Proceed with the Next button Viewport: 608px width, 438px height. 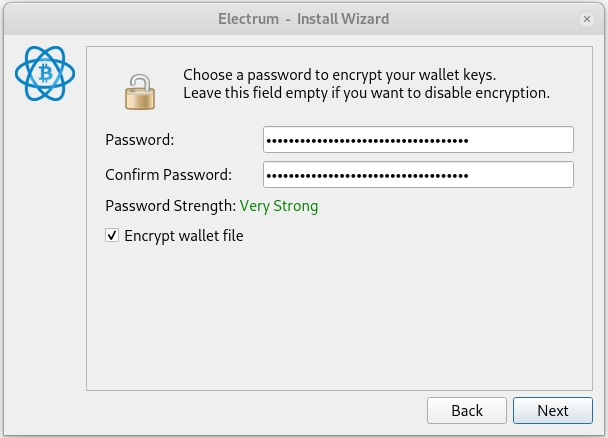(553, 410)
